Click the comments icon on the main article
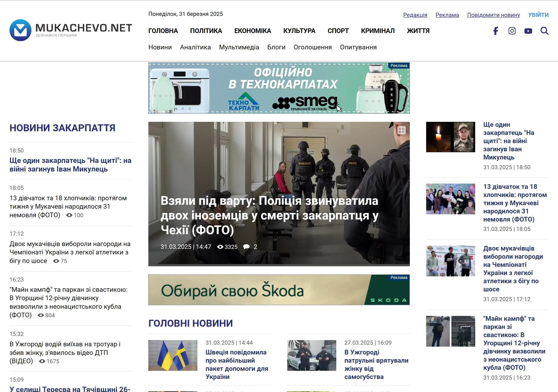Image resolution: width=558 pixels, height=392 pixels. coord(247,247)
